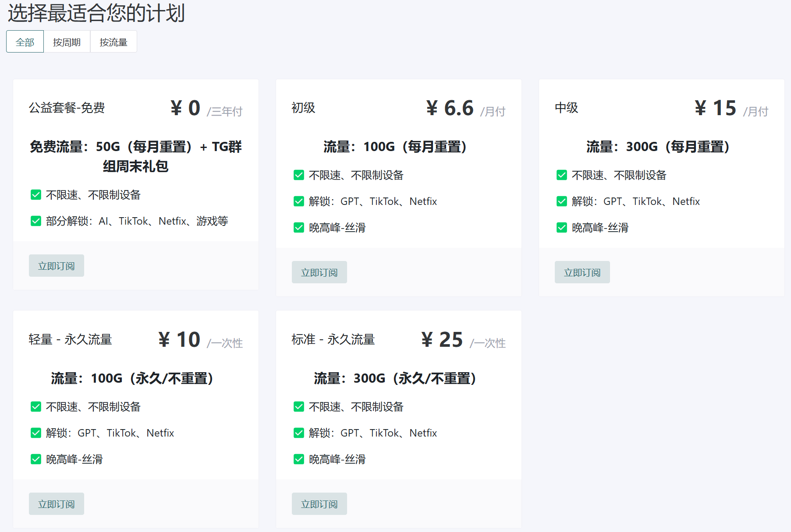Click check icon beside 部分解锁 in free plan
Image resolution: width=791 pixels, height=532 pixels.
pos(36,221)
